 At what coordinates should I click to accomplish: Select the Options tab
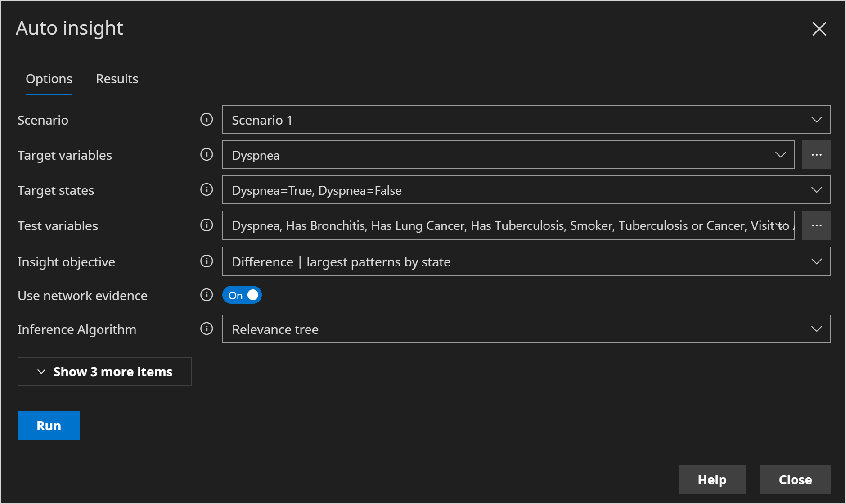49,79
